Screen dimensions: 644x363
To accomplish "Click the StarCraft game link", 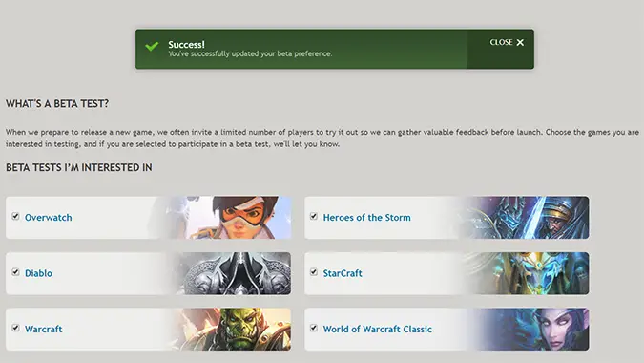I will click(x=343, y=273).
